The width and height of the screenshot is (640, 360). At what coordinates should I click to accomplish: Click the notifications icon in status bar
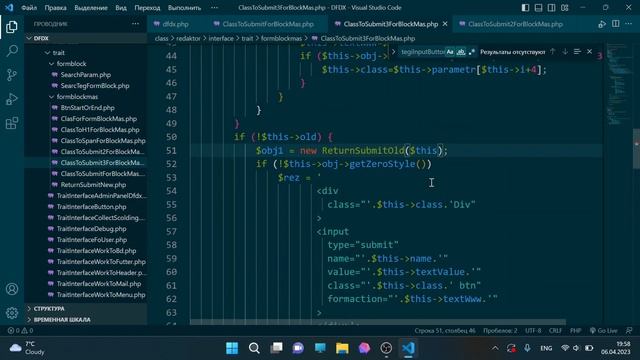point(629,331)
